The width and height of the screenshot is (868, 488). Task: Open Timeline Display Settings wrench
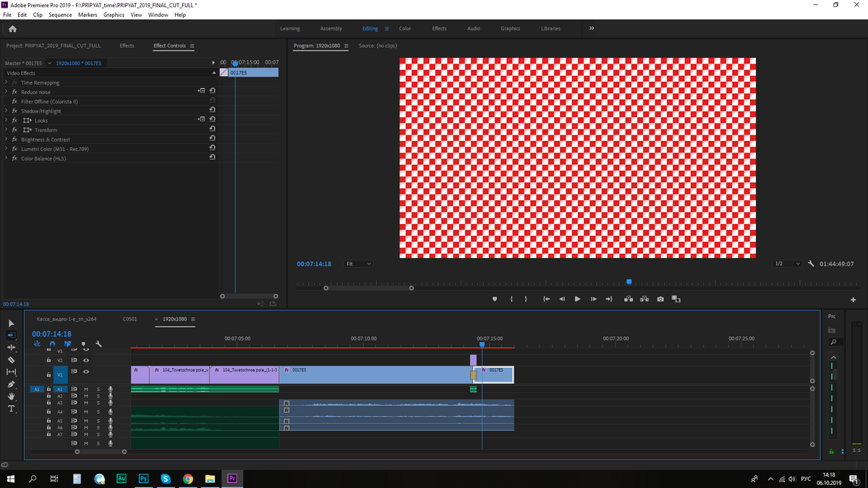tap(98, 344)
